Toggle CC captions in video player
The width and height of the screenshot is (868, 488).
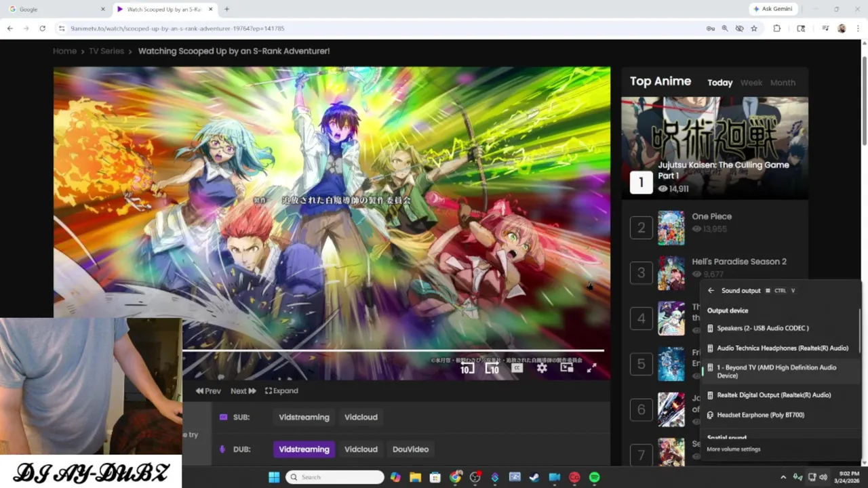coord(517,368)
